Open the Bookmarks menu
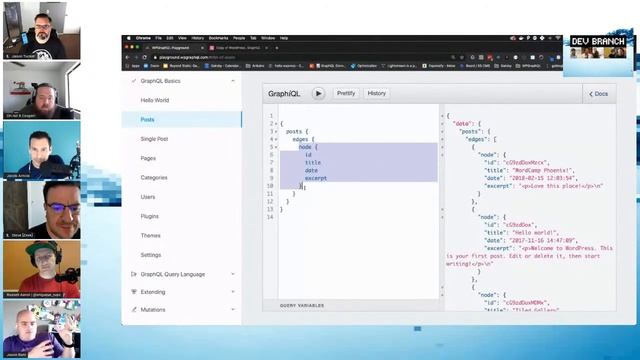 [x=218, y=38]
